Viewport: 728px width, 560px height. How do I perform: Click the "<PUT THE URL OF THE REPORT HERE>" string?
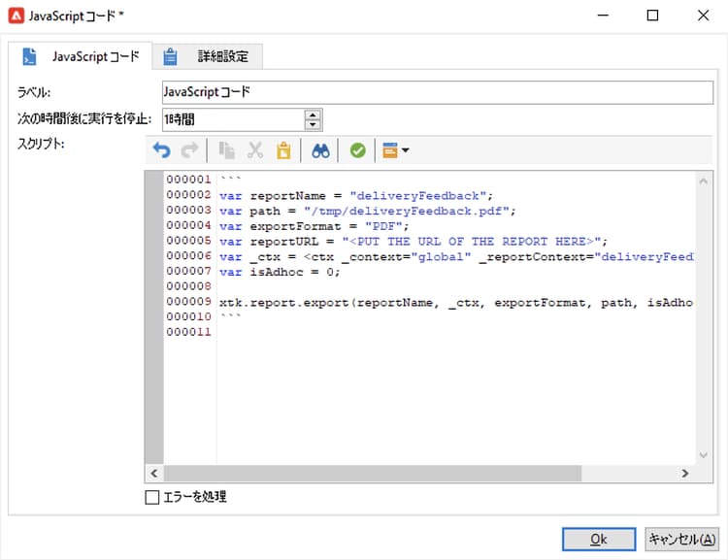(471, 242)
